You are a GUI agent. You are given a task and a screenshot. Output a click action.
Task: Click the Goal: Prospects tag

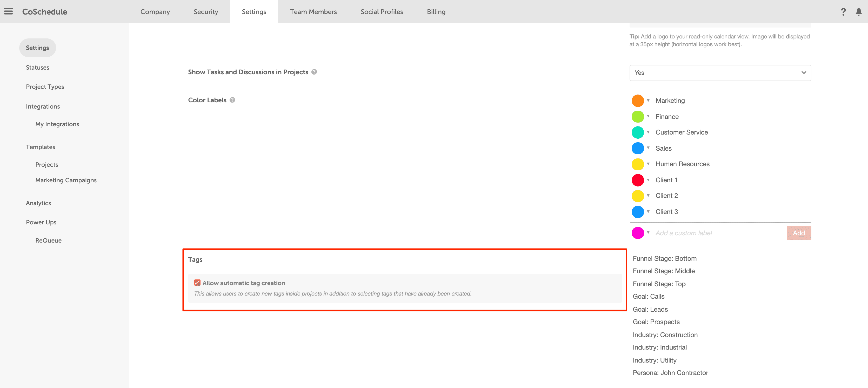coord(656,322)
